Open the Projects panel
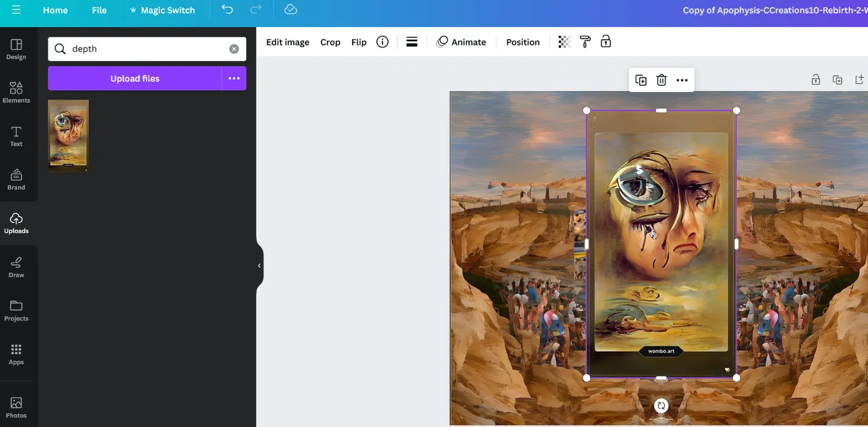Viewport: 868px width, 427px height. point(16,310)
